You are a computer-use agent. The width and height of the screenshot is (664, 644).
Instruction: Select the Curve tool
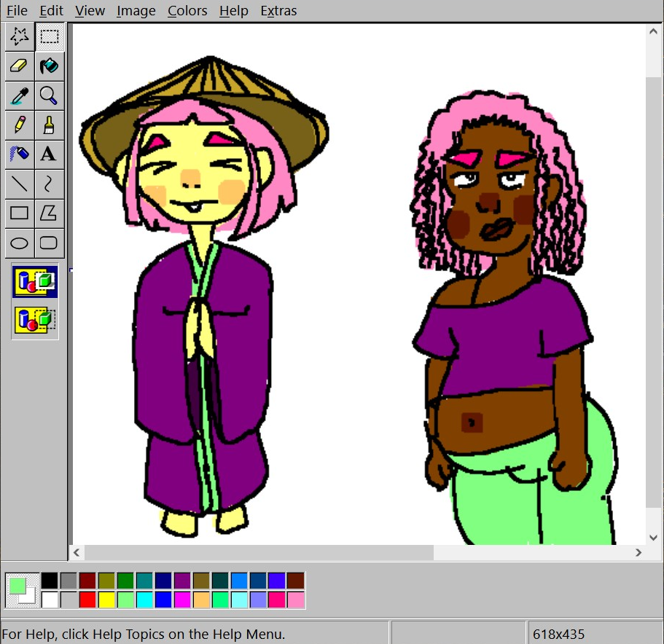[x=49, y=184]
